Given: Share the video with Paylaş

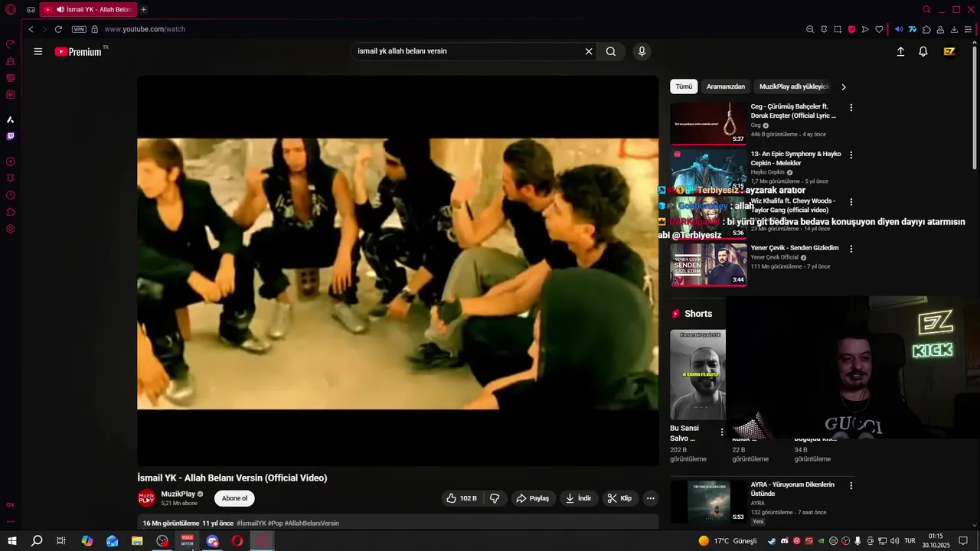Looking at the screenshot, I should click(533, 498).
